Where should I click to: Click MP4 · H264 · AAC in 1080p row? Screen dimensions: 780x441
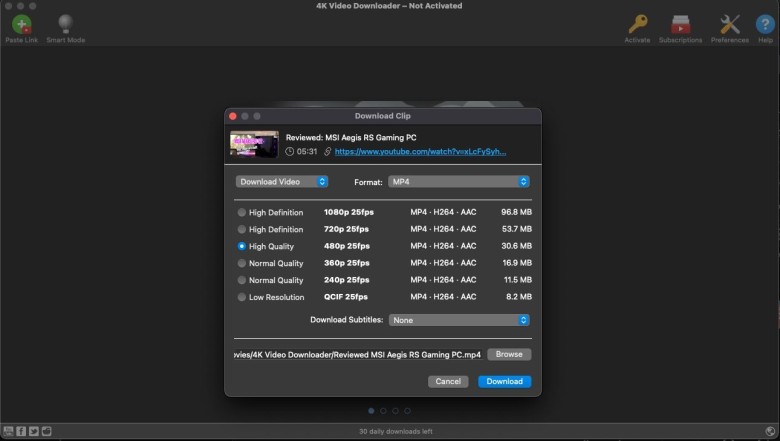point(443,212)
